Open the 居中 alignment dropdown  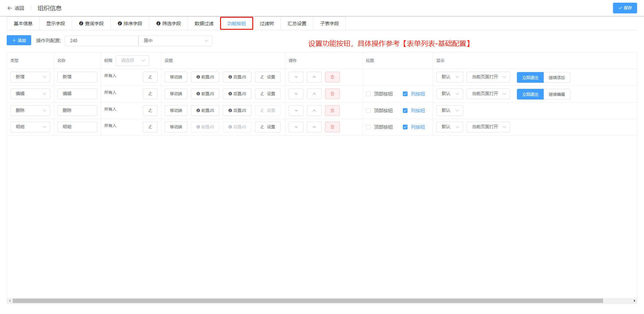[x=175, y=41]
